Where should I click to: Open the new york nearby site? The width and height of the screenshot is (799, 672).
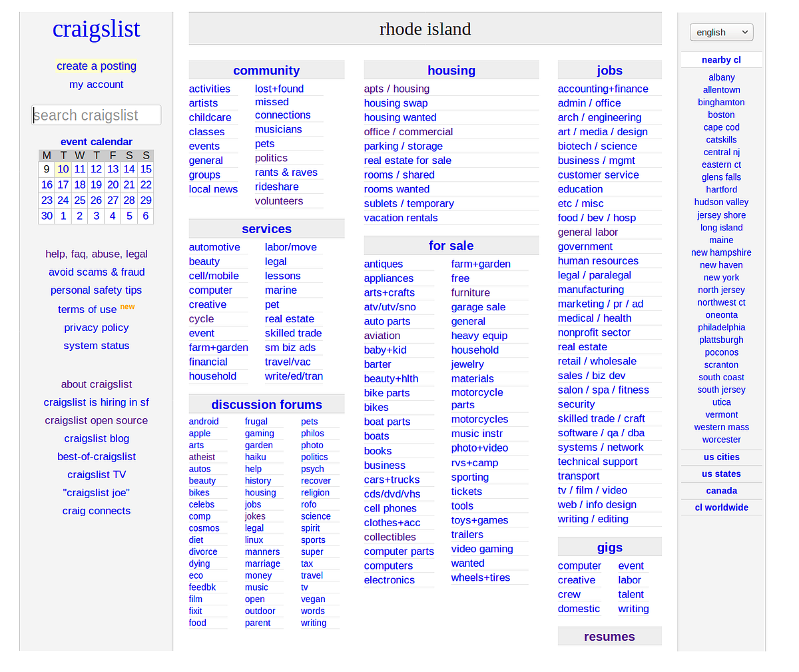[721, 277]
